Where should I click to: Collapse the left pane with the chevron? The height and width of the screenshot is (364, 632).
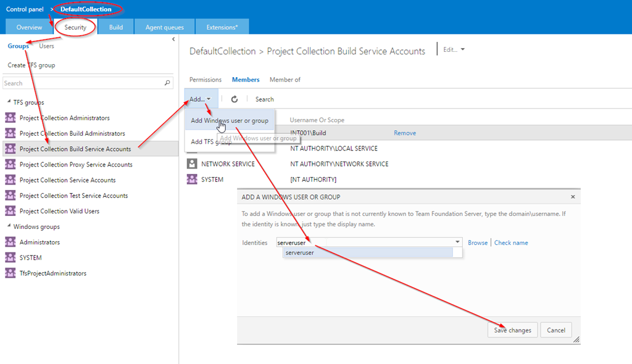173,39
